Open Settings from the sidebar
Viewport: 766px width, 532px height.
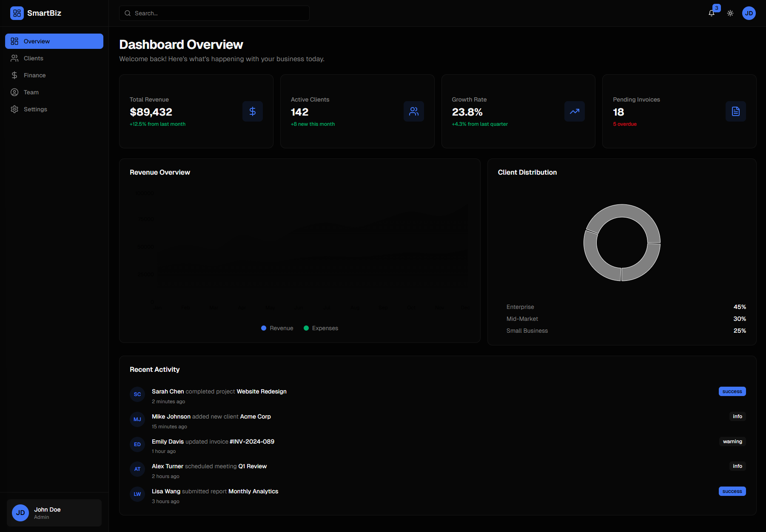35,109
